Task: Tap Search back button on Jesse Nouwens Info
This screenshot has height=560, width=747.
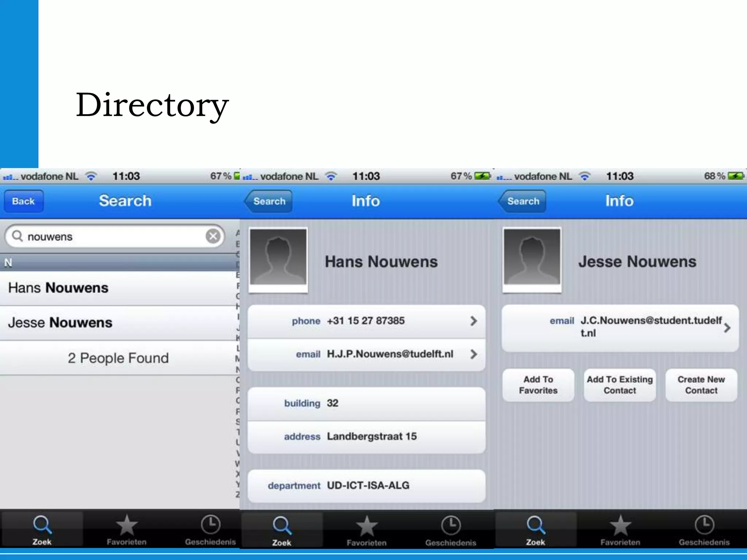Action: click(x=522, y=201)
